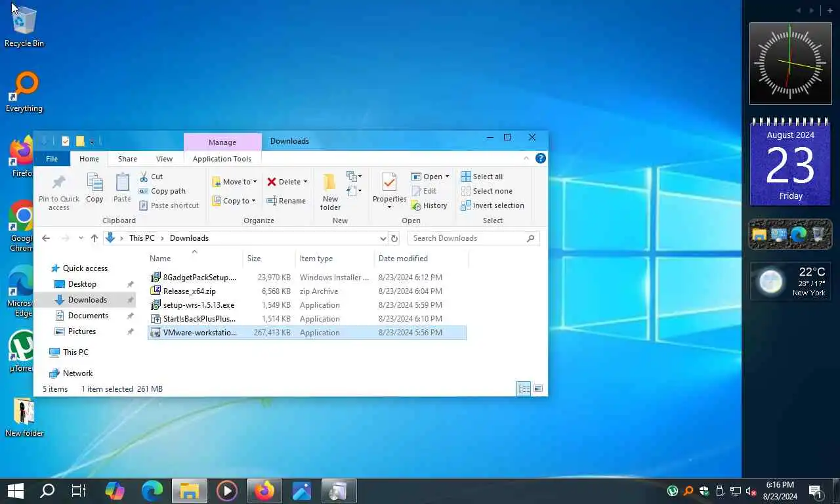Customize Quick Access Toolbar dropdown arrow

[92, 141]
